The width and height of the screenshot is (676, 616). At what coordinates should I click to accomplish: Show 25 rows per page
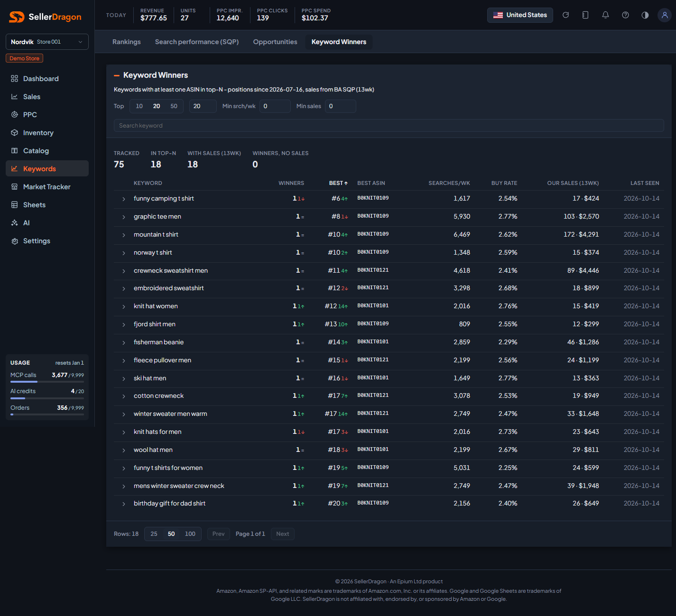[x=154, y=534]
